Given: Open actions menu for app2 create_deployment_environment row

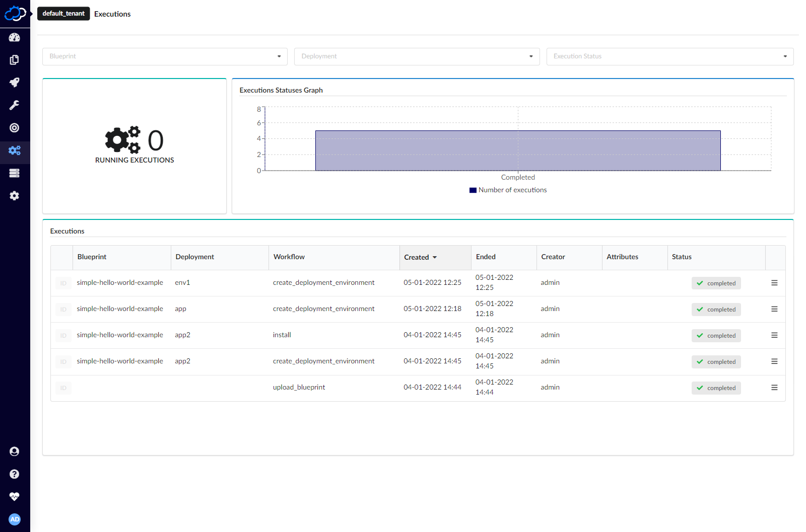Looking at the screenshot, I should (x=774, y=361).
